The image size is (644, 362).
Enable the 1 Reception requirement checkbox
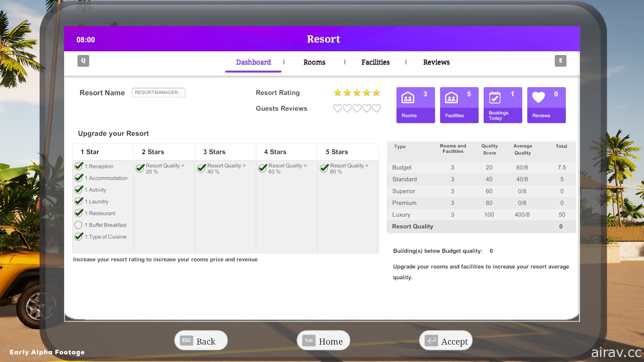click(79, 166)
